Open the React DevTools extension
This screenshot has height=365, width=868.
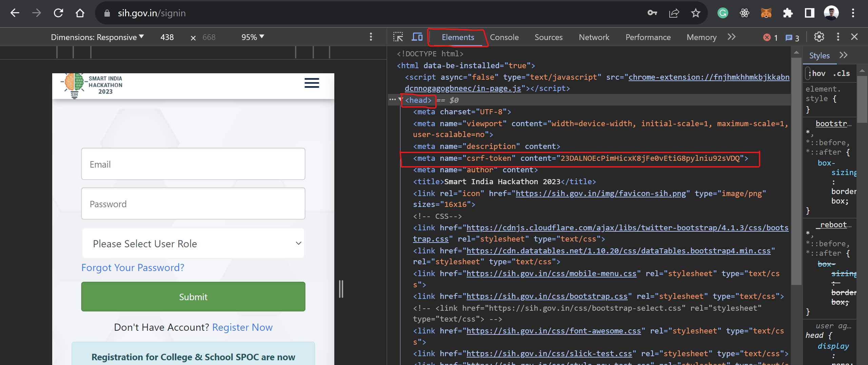pyautogui.click(x=745, y=13)
